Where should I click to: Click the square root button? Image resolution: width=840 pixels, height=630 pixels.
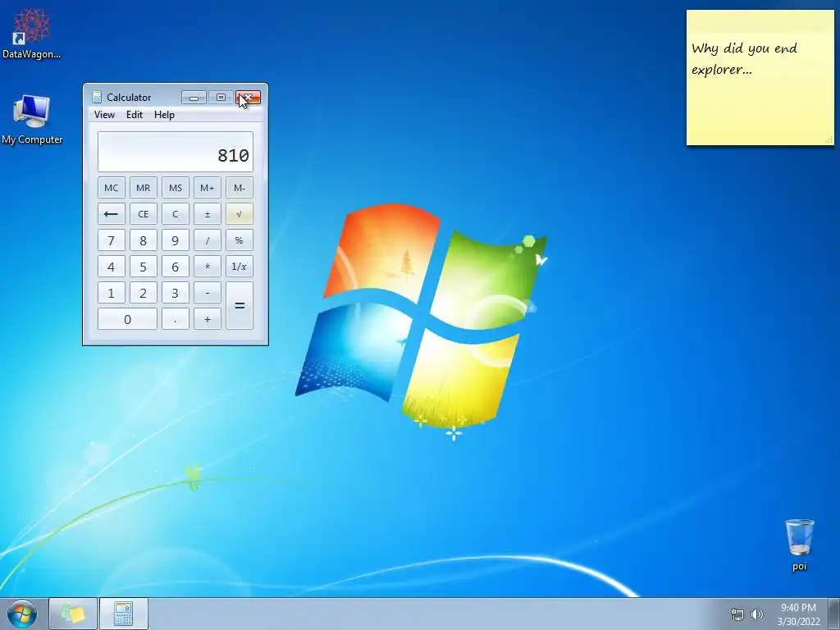pos(240,214)
